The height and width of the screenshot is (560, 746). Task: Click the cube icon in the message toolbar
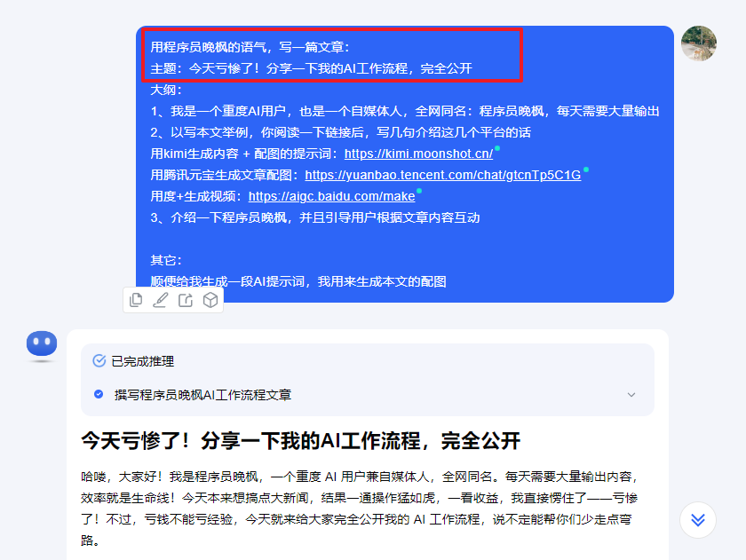pos(210,299)
